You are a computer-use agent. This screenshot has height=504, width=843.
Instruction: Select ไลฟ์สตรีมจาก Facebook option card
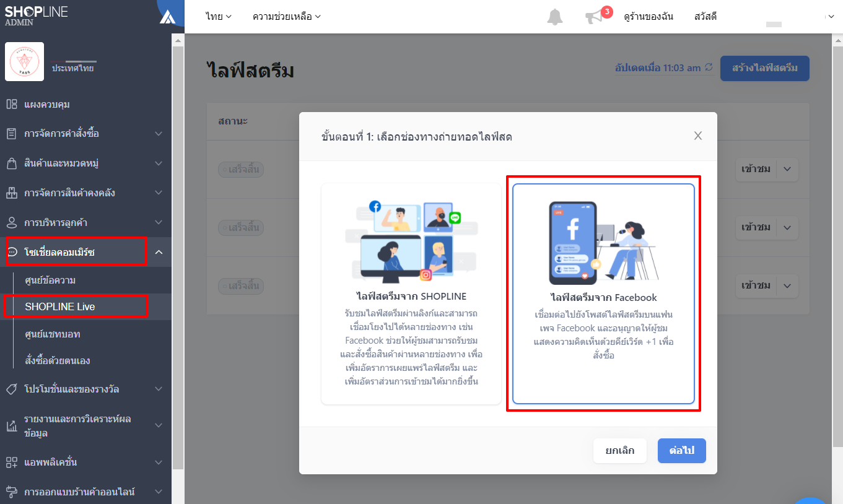603,294
